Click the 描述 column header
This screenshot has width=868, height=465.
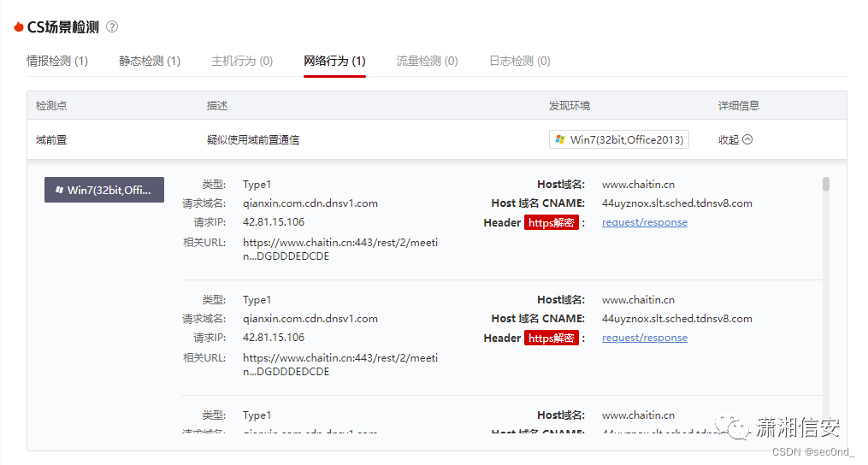click(217, 106)
